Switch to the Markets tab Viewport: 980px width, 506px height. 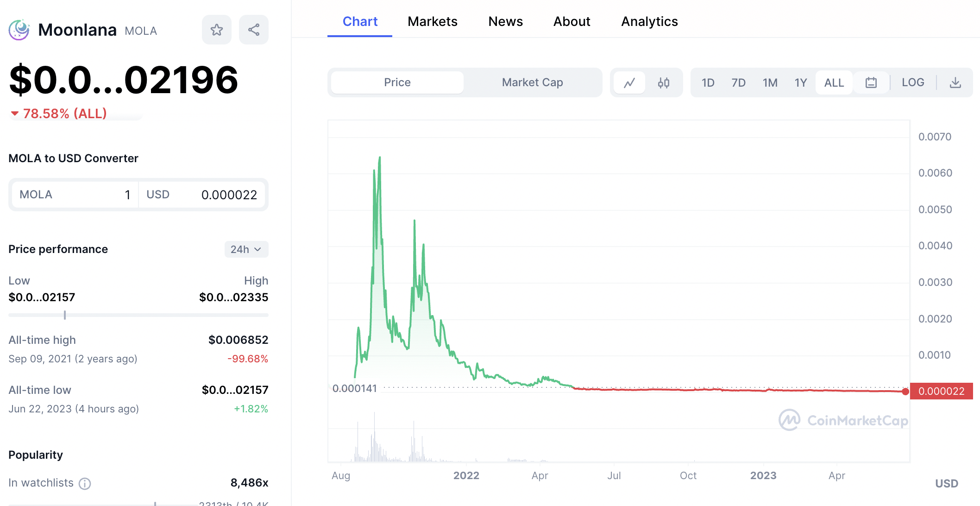pyautogui.click(x=433, y=22)
